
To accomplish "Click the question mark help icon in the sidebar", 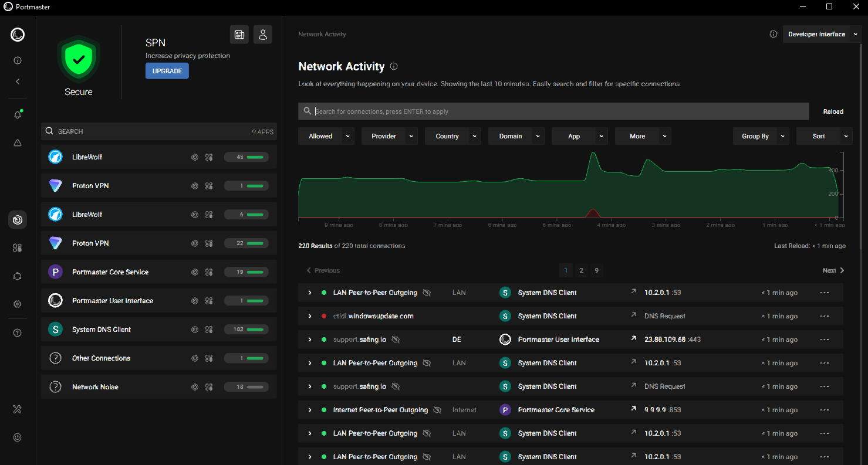I will pyautogui.click(x=18, y=333).
